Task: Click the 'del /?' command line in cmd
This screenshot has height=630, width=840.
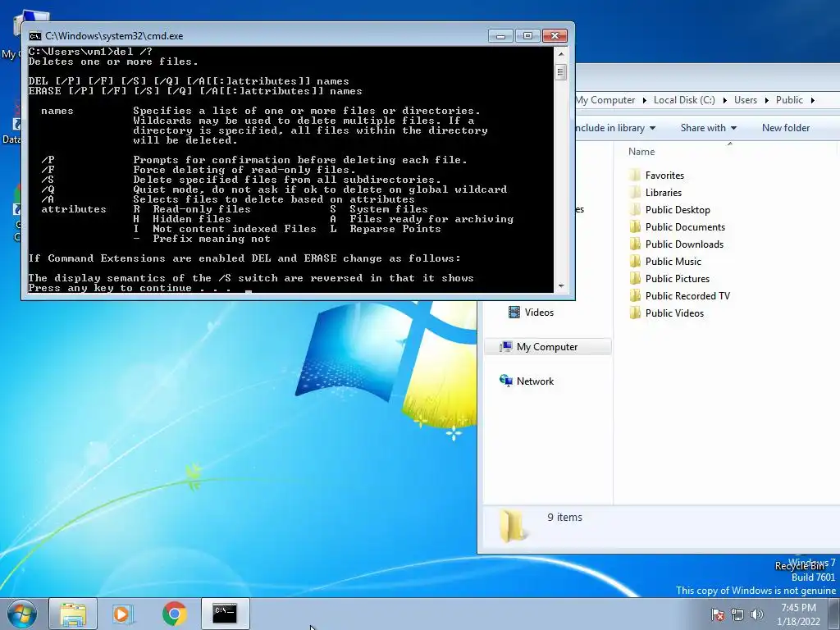Action: [90, 52]
